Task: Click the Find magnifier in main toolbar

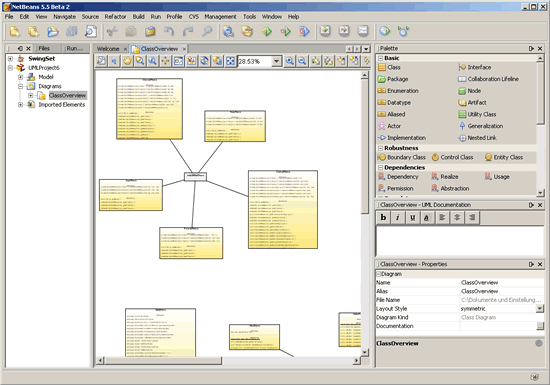Action: pos(207,32)
